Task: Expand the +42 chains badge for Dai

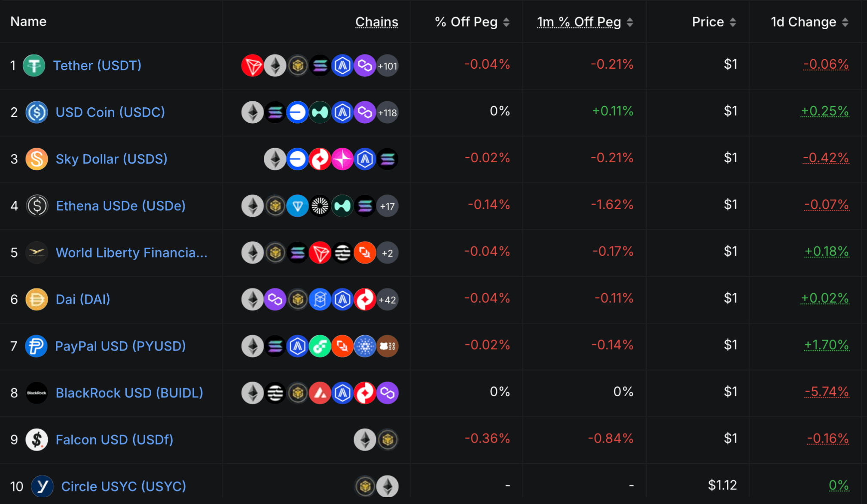Action: [388, 299]
